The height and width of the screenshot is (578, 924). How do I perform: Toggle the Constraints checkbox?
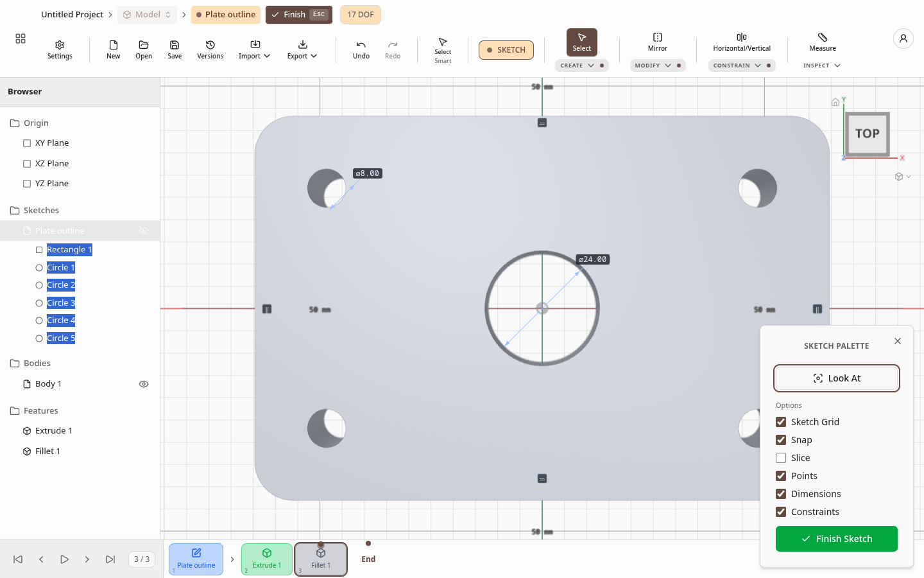click(x=781, y=512)
